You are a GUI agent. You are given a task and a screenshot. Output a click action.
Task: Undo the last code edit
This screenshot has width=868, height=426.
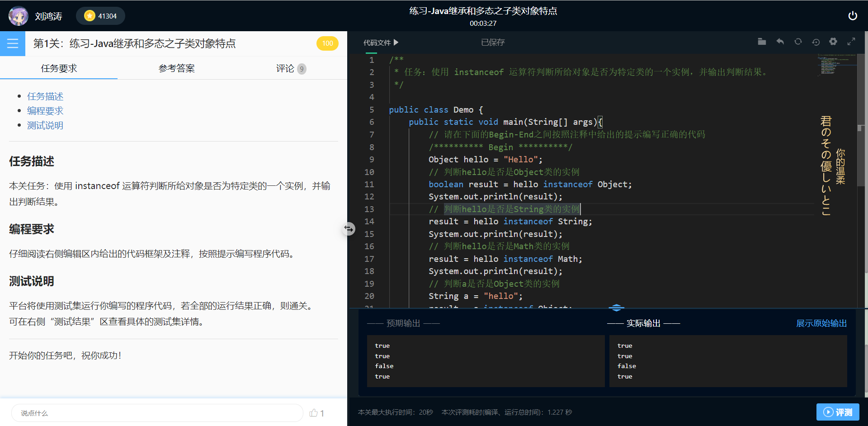[780, 41]
